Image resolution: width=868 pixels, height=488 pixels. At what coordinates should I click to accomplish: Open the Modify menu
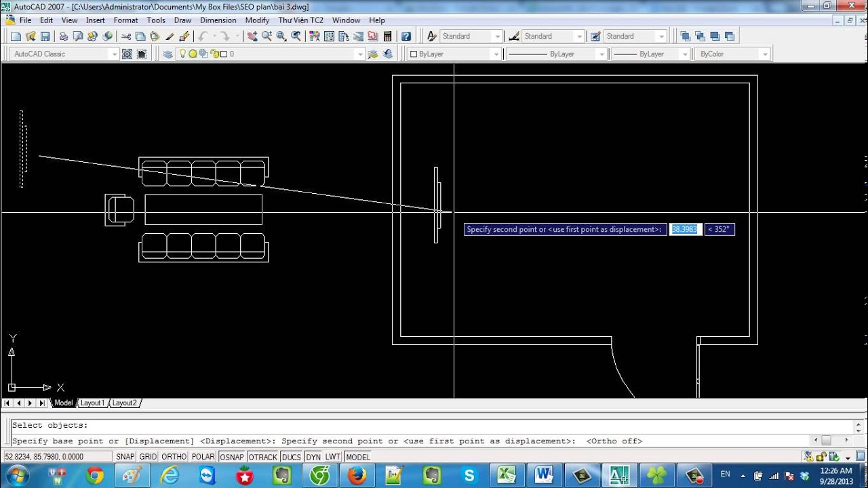pos(257,20)
